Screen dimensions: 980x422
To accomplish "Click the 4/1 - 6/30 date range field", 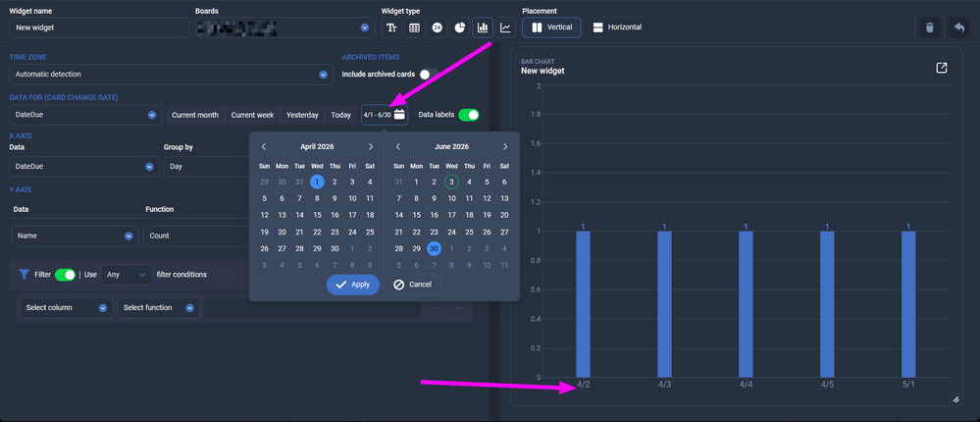I will (385, 115).
